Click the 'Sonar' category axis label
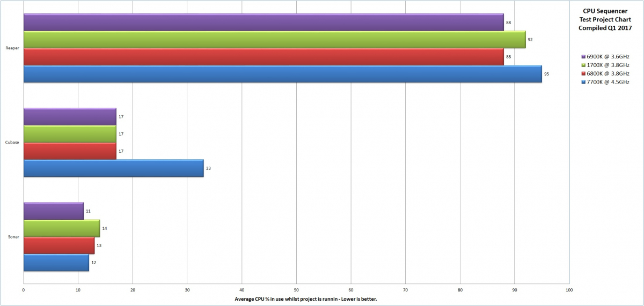Viewport: 644px width, 306px height. [x=13, y=237]
